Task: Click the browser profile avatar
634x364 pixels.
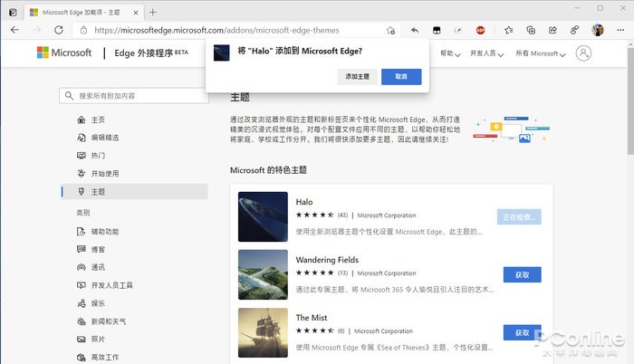Action: pyautogui.click(x=597, y=30)
